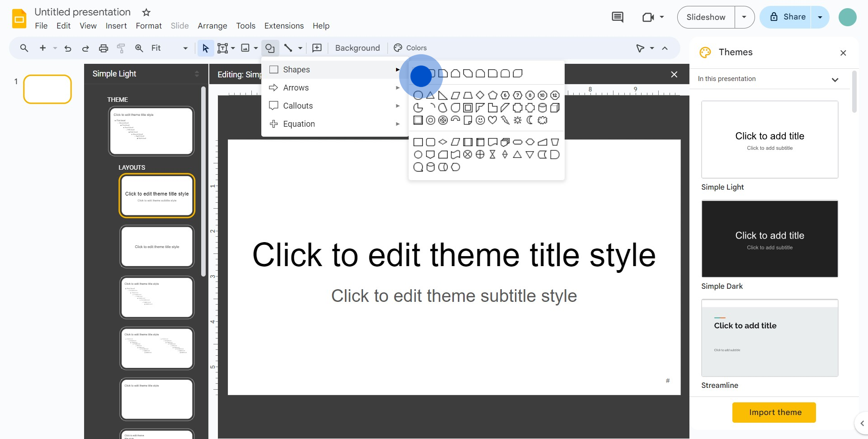
Task: Click the Import theme button
Action: (774, 412)
